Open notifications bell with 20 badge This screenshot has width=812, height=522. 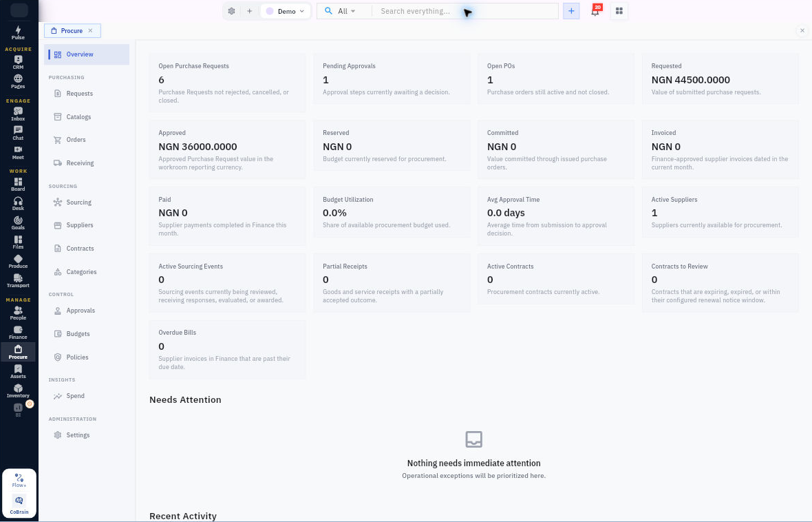[595, 11]
